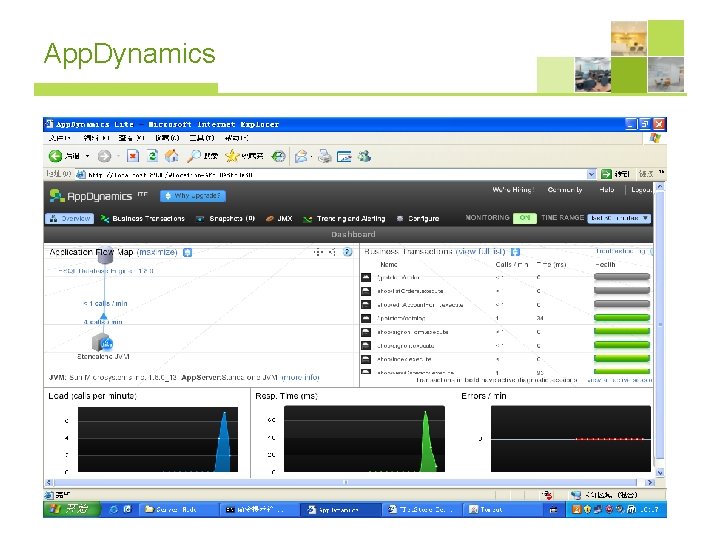Screen dimensions: 720x540
Task: Click the (maximize) link for flow map
Action: tap(157, 252)
